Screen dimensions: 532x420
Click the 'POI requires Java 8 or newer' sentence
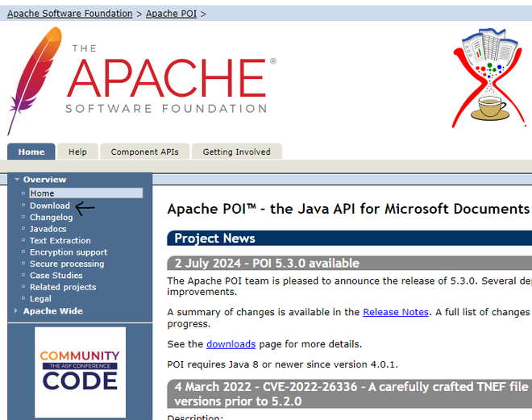[x=283, y=364]
